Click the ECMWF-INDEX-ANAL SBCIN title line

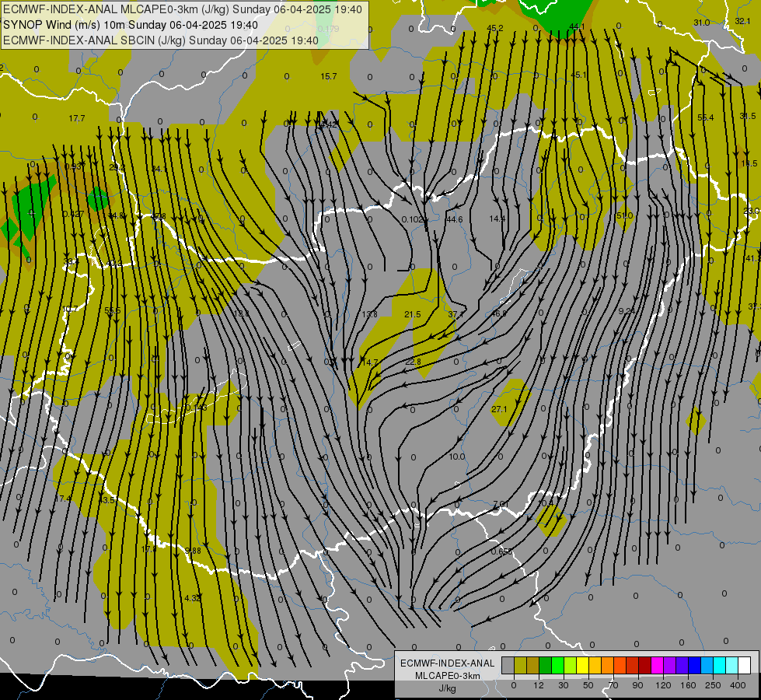(x=161, y=40)
